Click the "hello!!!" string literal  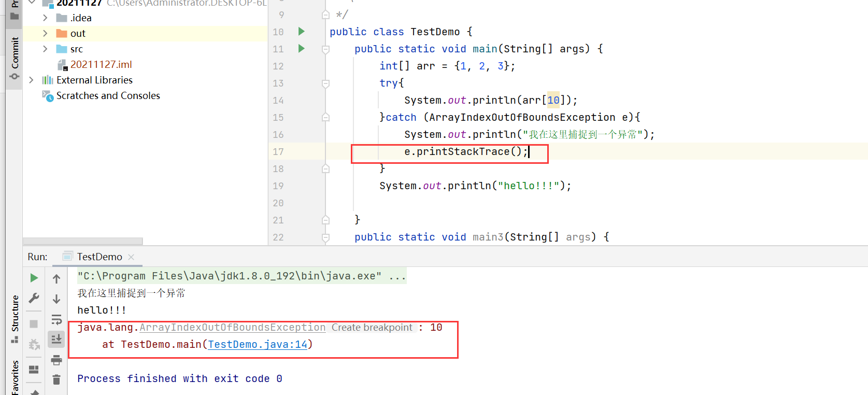529,186
